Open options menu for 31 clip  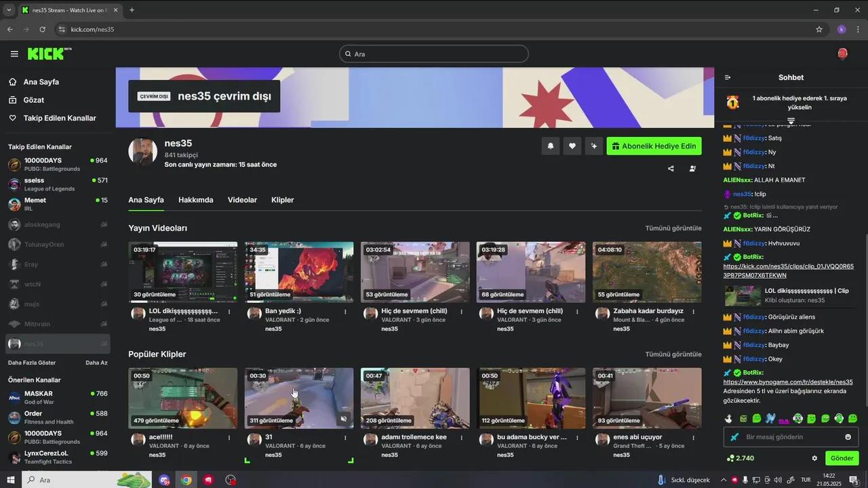(345, 438)
